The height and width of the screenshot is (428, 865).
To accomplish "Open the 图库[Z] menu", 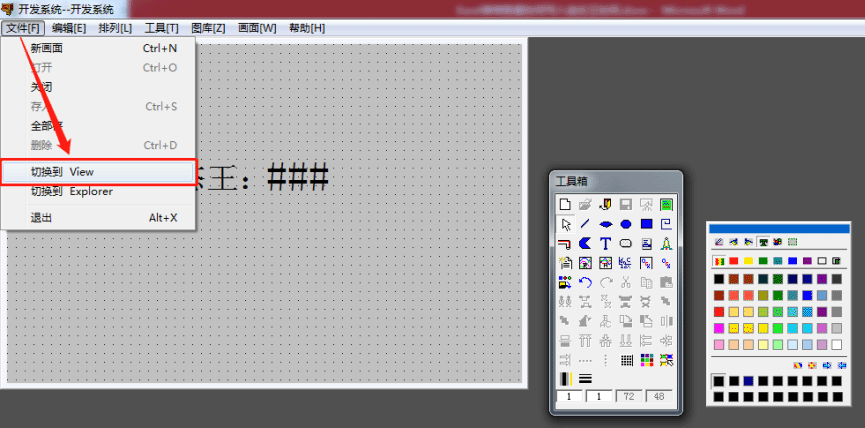I will (210, 27).
